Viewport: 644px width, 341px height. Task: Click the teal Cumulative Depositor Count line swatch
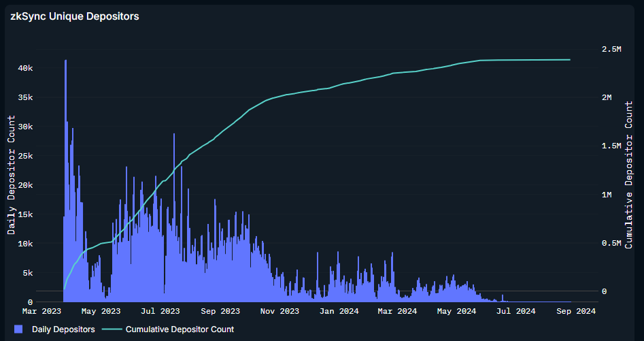click(112, 329)
